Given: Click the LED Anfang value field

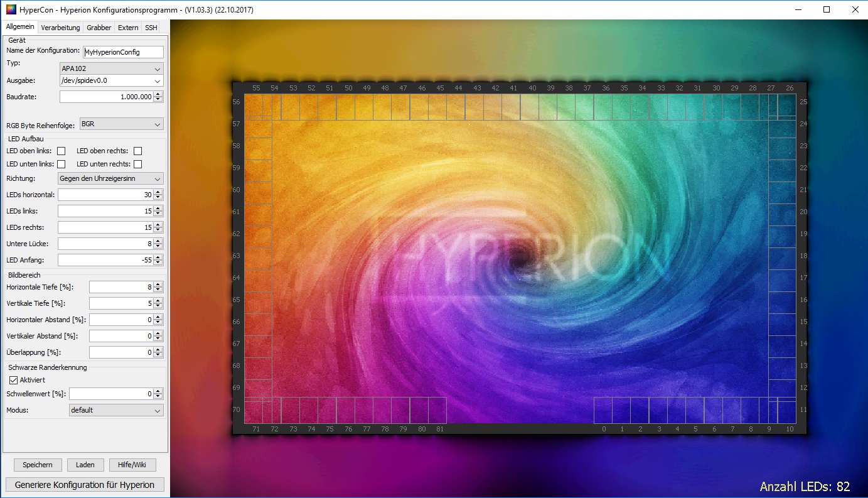Looking at the screenshot, I should point(105,260).
